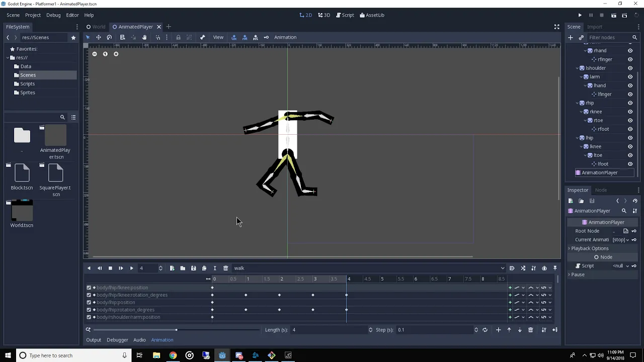Delete the walk animation with trash icon
This screenshot has height=362, width=644.
(225, 268)
